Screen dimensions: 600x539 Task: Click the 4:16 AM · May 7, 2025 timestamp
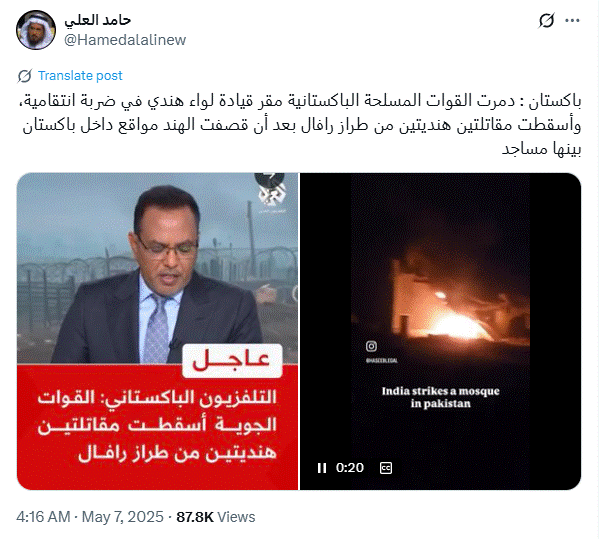click(x=90, y=517)
